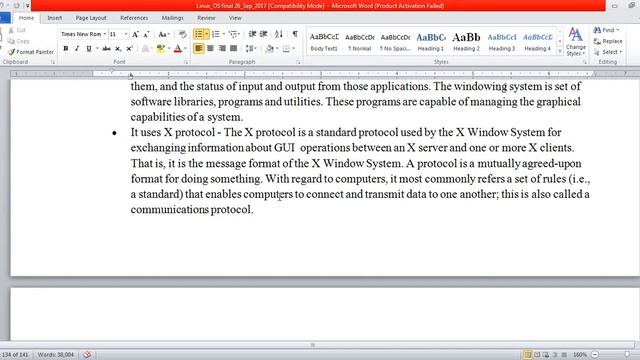Toggle Underline formatting
The width and height of the screenshot is (640, 360).
coord(89,49)
